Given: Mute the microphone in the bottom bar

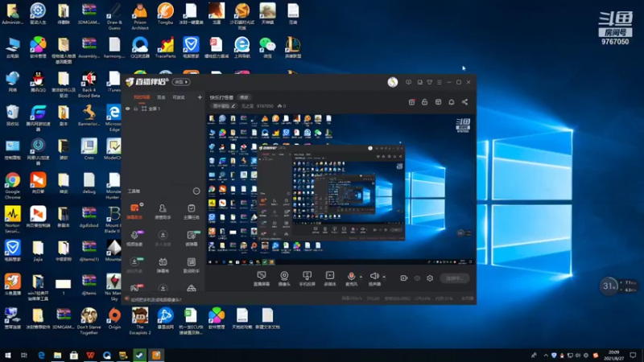Looking at the screenshot, I should [351, 278].
